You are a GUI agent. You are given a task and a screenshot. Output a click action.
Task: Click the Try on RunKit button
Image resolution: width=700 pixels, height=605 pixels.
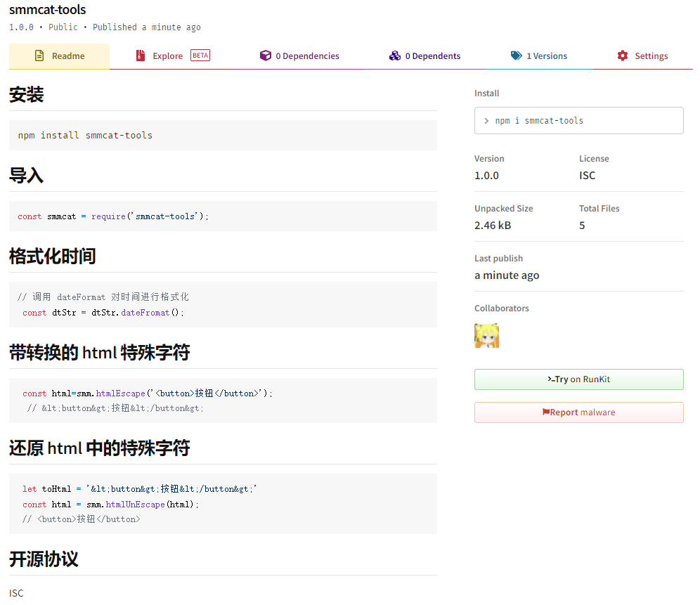578,379
